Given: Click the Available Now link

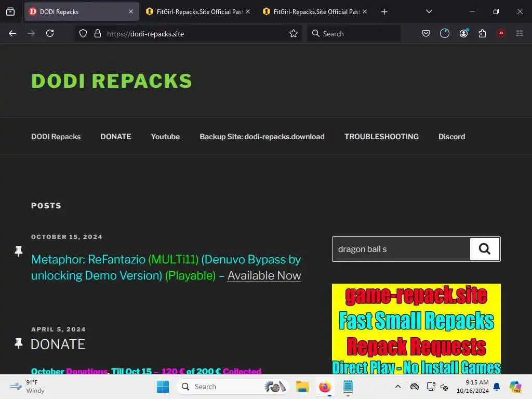Looking at the screenshot, I should point(264,275).
